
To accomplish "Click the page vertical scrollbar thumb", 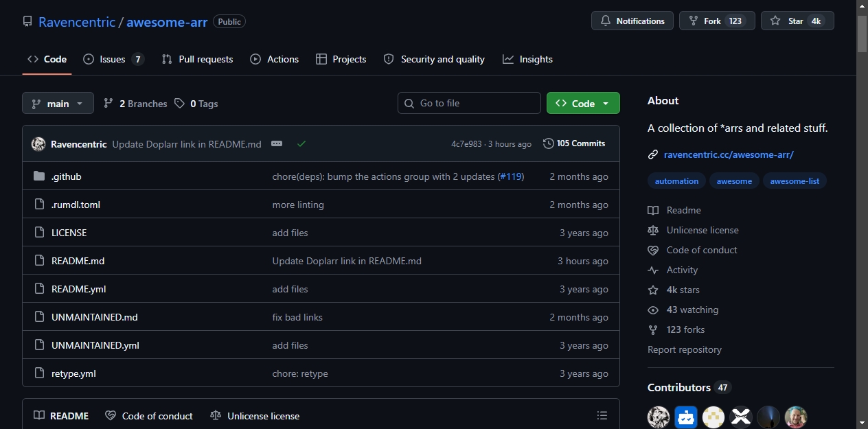I will click(x=862, y=34).
